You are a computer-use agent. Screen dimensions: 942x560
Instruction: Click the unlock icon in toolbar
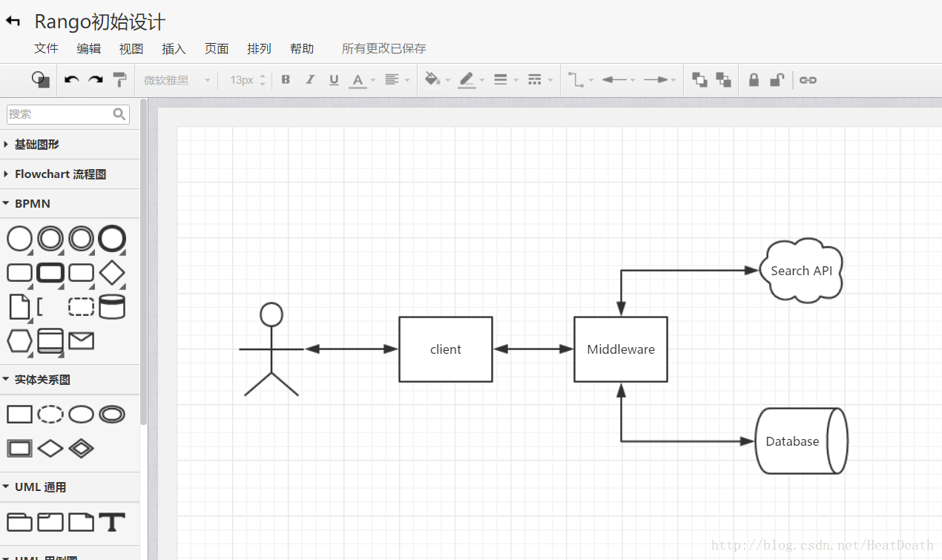pos(777,80)
